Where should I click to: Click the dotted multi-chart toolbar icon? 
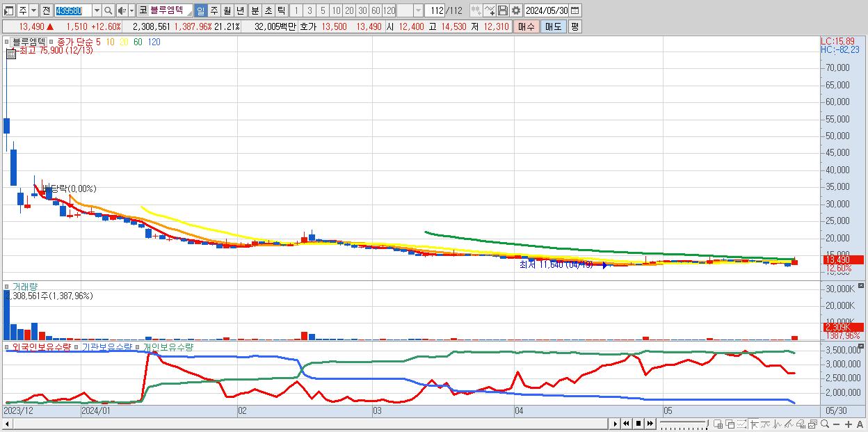click(476, 10)
